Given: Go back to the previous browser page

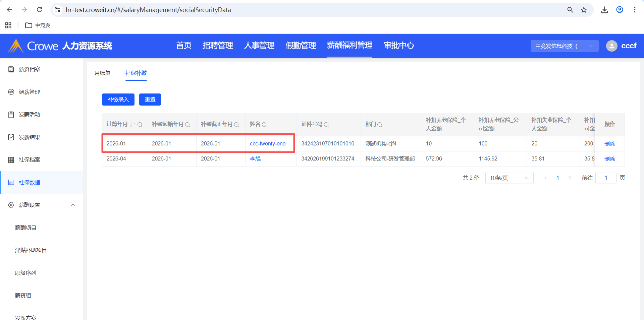Looking at the screenshot, I should click(9, 10).
